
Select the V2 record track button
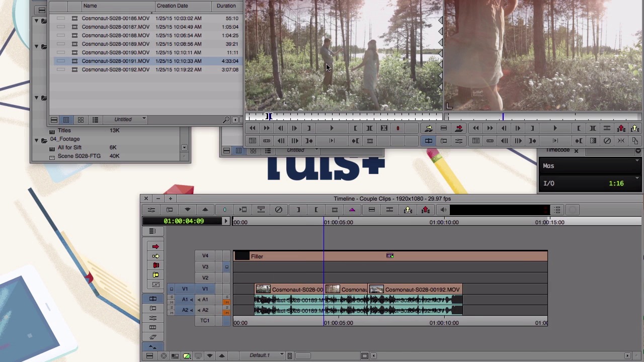tap(205, 278)
